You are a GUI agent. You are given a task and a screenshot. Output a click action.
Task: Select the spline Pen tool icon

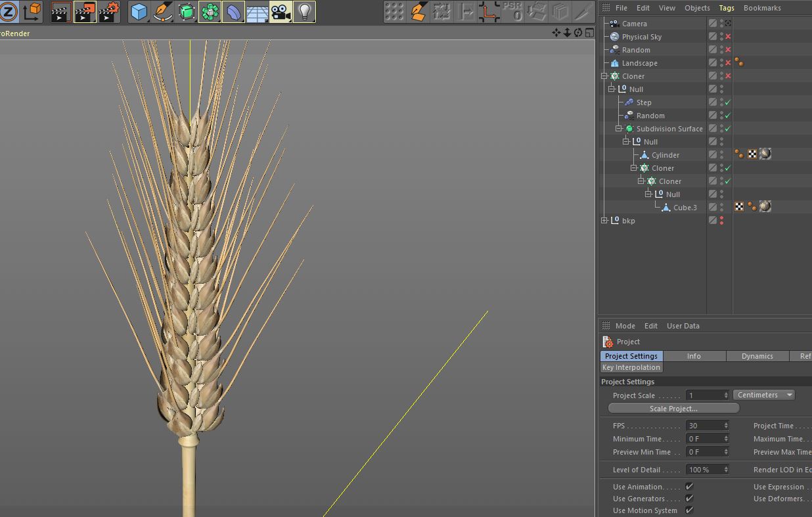pos(162,12)
